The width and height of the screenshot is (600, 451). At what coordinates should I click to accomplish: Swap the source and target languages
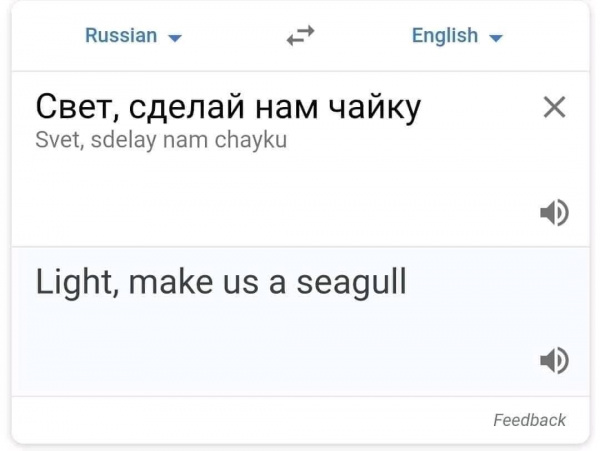click(x=299, y=36)
